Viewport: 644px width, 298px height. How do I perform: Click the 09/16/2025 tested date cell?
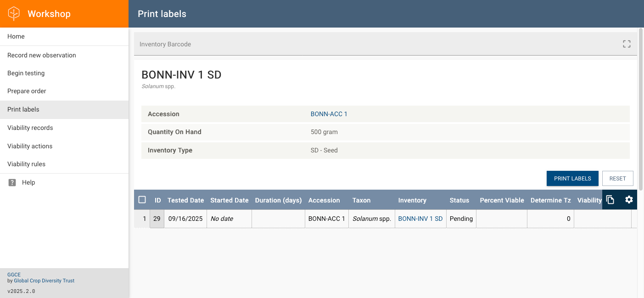point(185,219)
